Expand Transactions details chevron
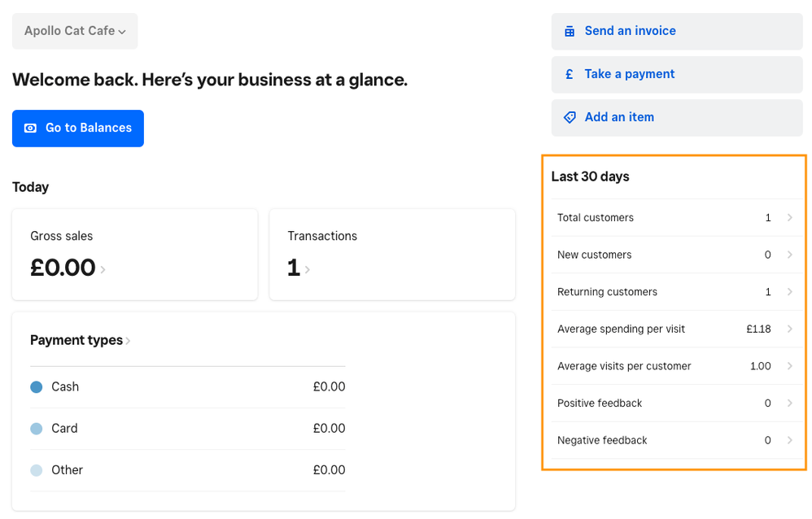The image size is (812, 519). click(307, 269)
